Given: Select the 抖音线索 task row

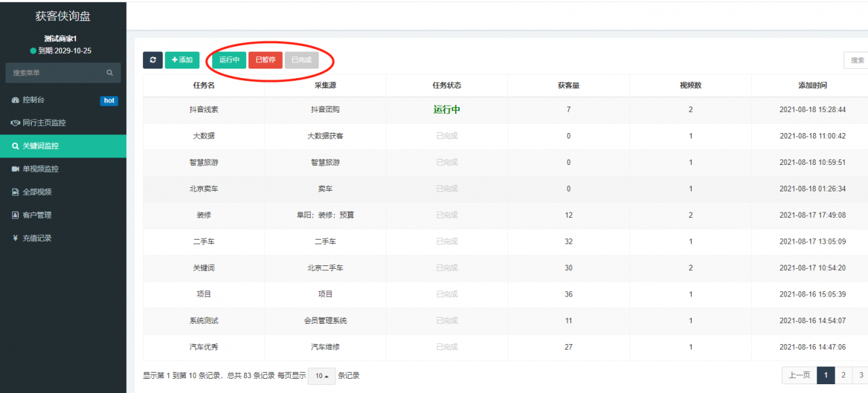Looking at the screenshot, I should (x=203, y=110).
